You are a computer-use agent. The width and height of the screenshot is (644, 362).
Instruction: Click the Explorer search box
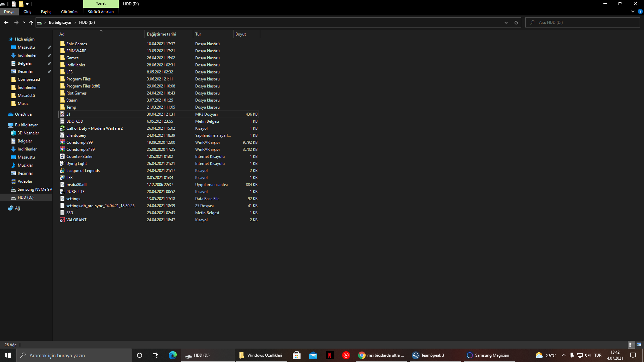(583, 22)
